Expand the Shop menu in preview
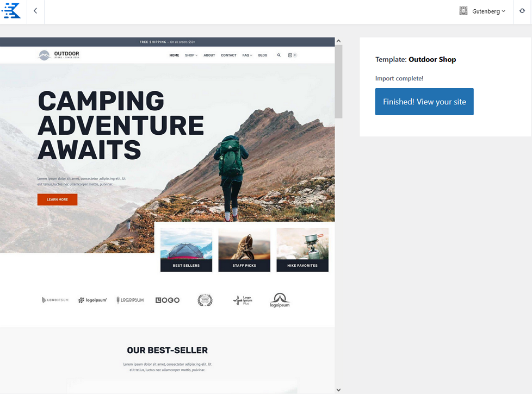 (191, 55)
